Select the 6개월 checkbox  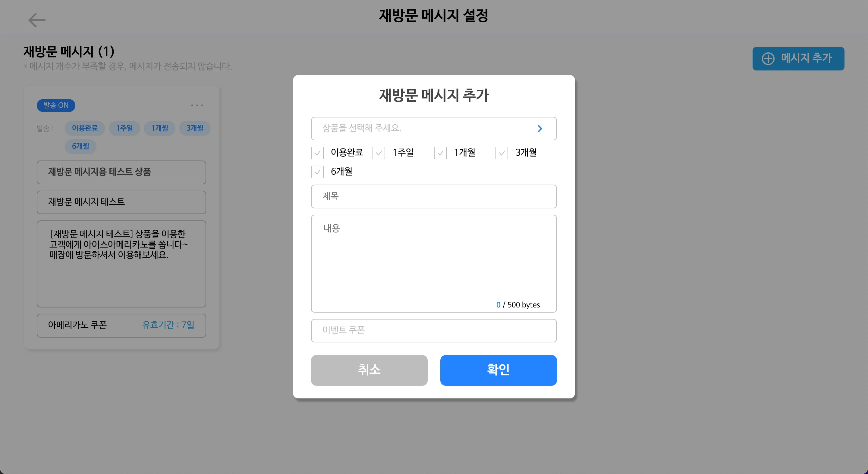[x=317, y=172]
